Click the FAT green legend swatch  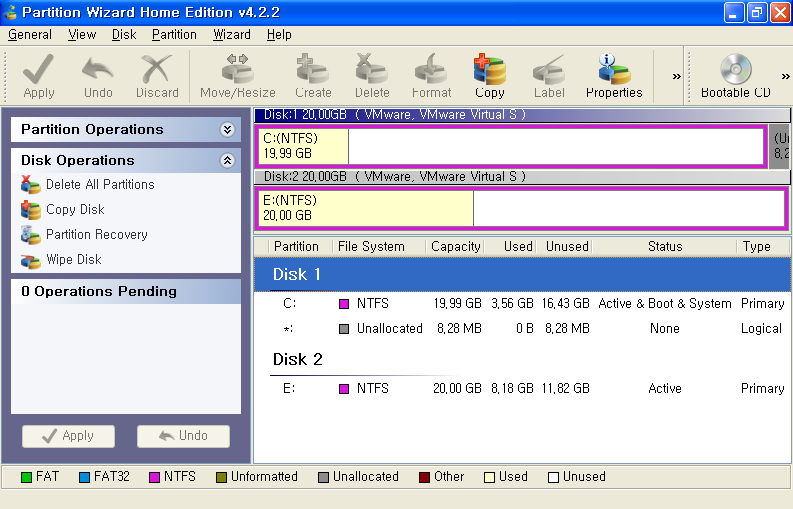[x=26, y=477]
